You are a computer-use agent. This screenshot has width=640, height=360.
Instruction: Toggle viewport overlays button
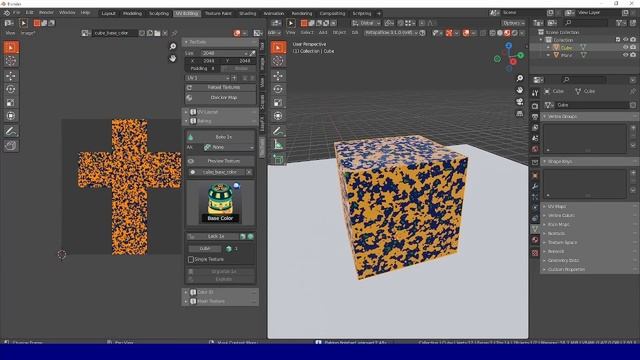pyautogui.click(x=466, y=33)
